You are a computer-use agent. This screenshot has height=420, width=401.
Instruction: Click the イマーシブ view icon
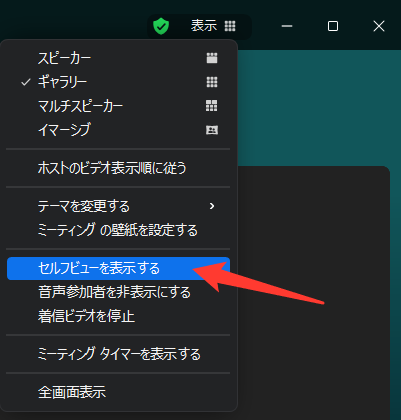pyautogui.click(x=212, y=130)
